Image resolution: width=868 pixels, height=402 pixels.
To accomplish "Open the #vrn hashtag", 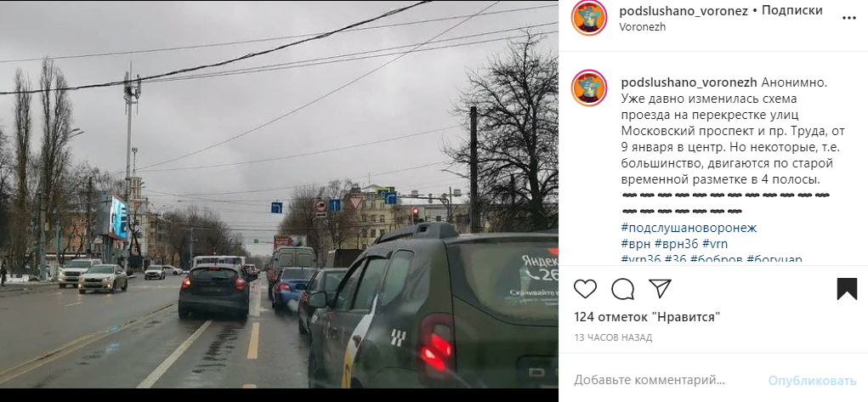I will 715,244.
